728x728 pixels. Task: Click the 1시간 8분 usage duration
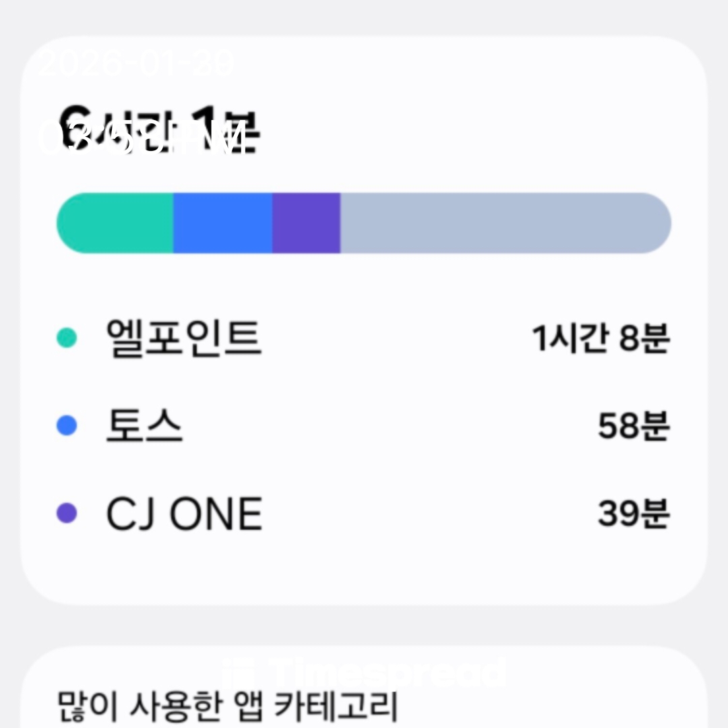[601, 338]
